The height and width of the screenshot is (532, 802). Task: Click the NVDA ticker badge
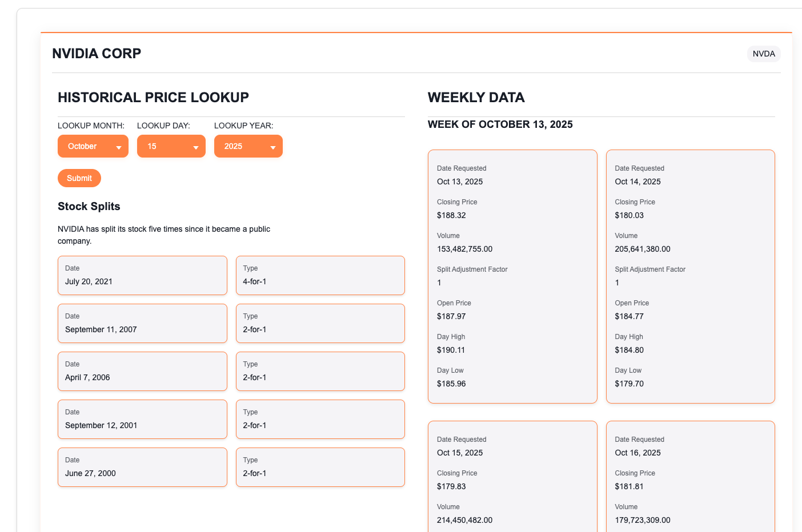pyautogui.click(x=763, y=54)
